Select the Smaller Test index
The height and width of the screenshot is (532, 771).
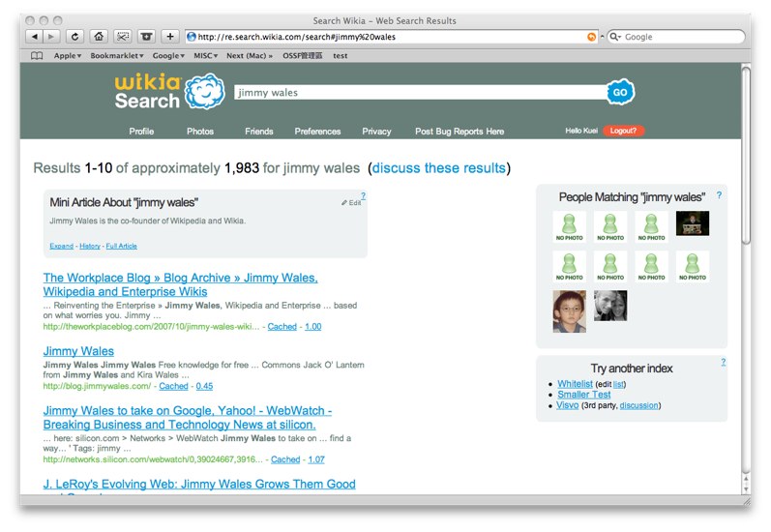pos(584,395)
